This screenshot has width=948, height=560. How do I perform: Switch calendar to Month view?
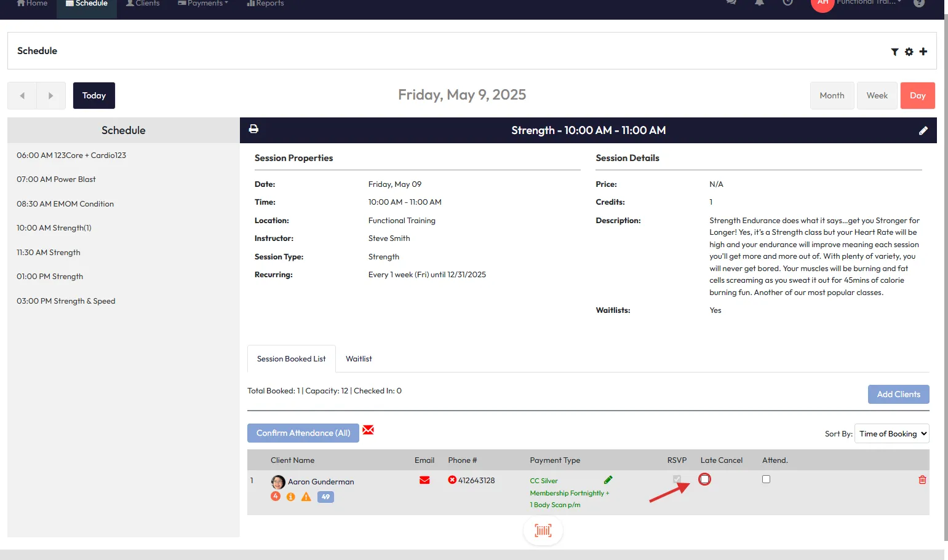click(x=832, y=96)
